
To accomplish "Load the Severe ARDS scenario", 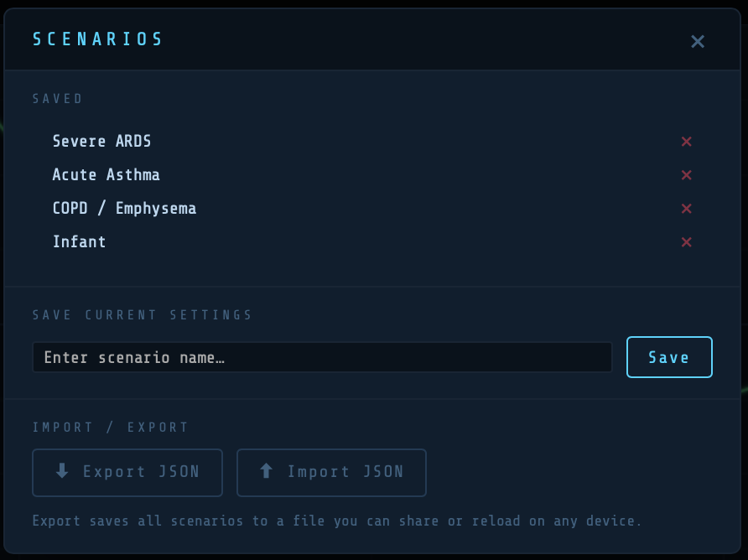I will [x=102, y=142].
